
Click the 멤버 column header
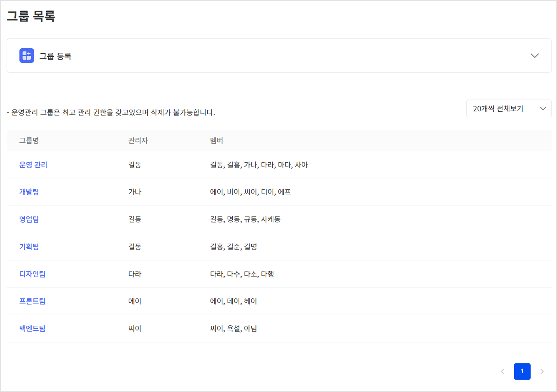coord(217,141)
